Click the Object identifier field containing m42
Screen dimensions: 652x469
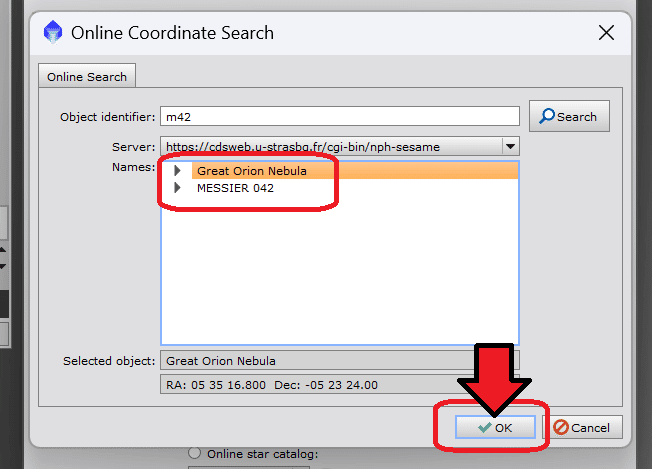(340, 116)
